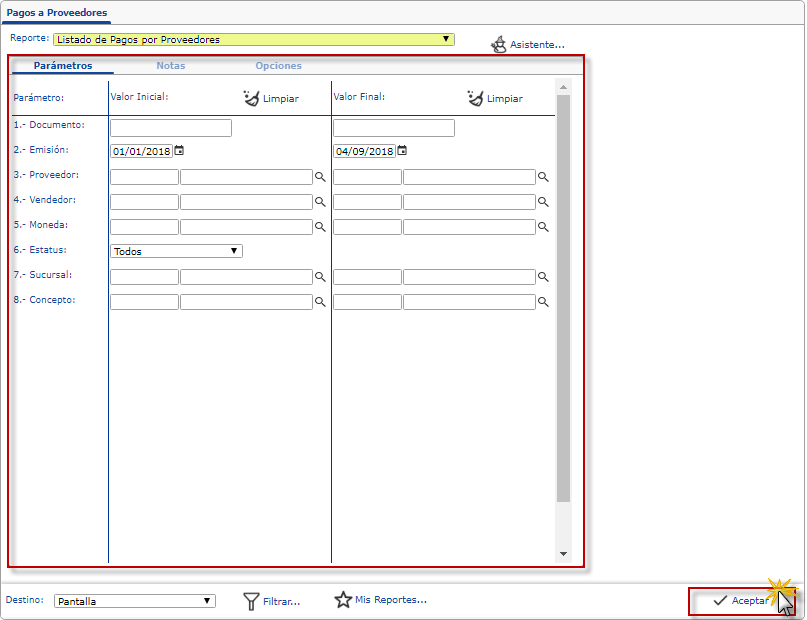Search final Vendedor with magnifier icon
This screenshot has height=620, width=807.
544,202
